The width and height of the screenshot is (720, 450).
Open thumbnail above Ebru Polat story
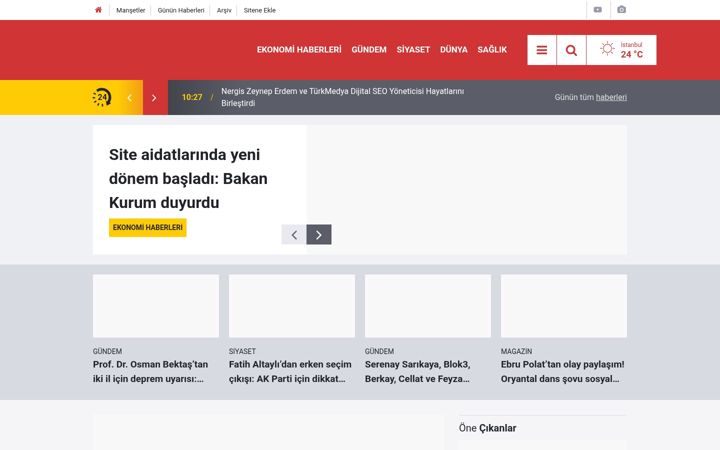(x=563, y=306)
